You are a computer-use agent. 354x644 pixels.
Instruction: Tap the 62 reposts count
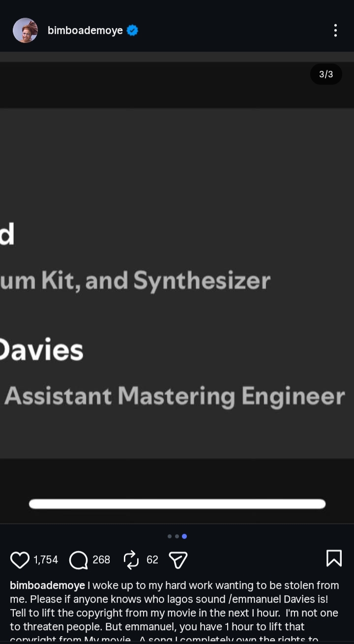(x=152, y=560)
